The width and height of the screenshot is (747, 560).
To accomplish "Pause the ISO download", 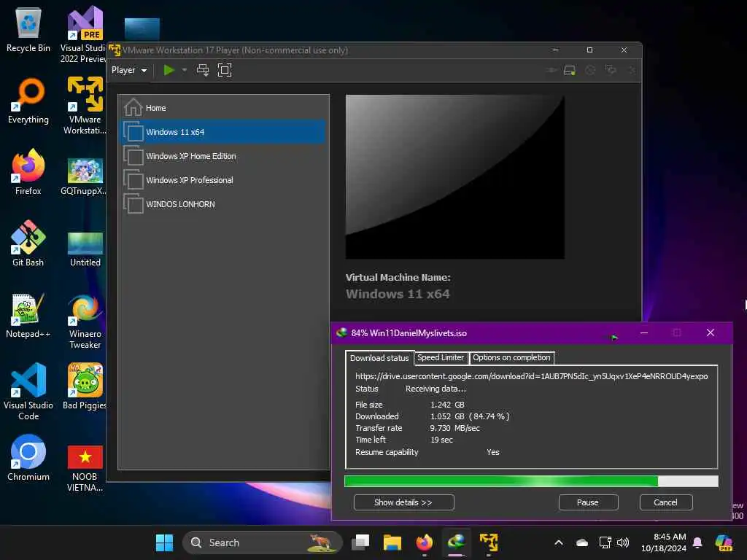I will coord(589,502).
